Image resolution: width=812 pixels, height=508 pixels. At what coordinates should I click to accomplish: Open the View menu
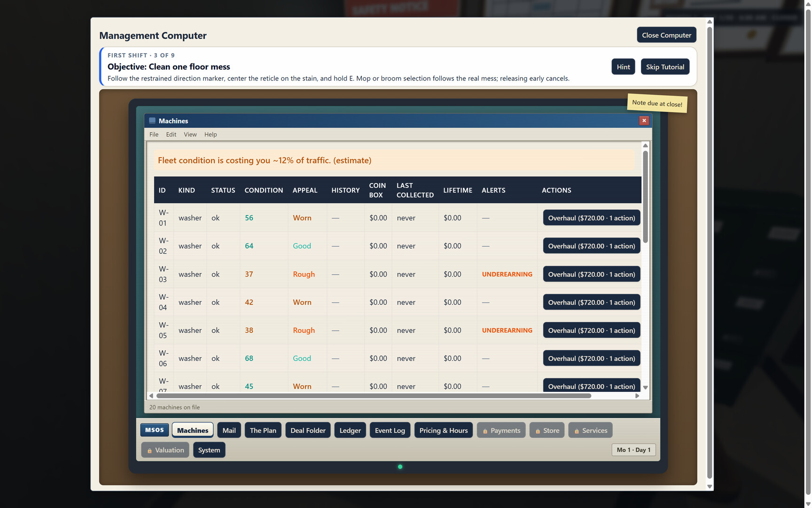(x=190, y=135)
